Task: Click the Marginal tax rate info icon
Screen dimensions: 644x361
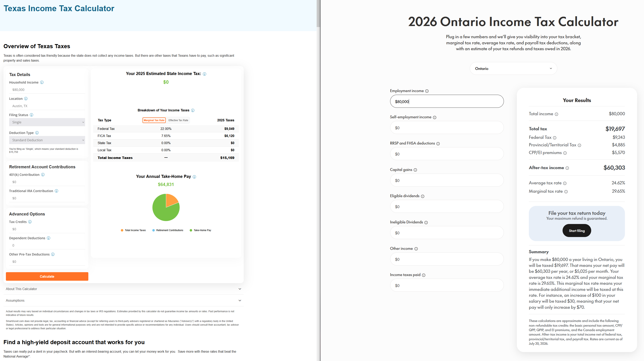Action: (x=566, y=192)
